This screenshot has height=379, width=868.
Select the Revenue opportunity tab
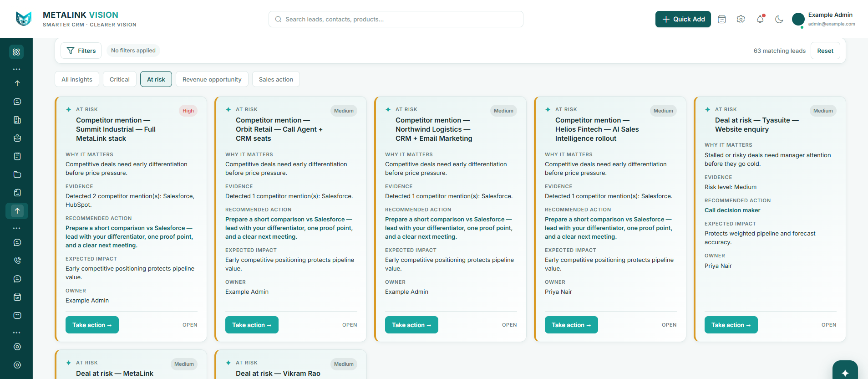coord(212,79)
